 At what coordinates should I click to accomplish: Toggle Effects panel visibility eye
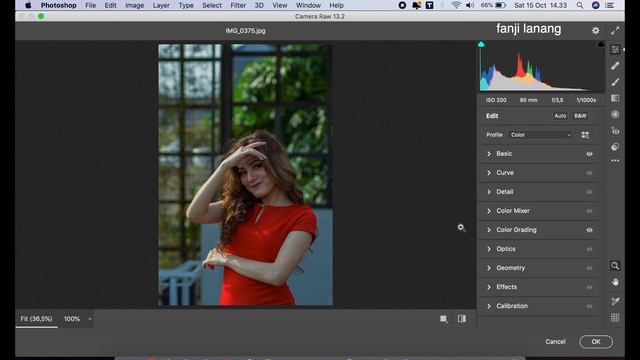click(x=589, y=287)
